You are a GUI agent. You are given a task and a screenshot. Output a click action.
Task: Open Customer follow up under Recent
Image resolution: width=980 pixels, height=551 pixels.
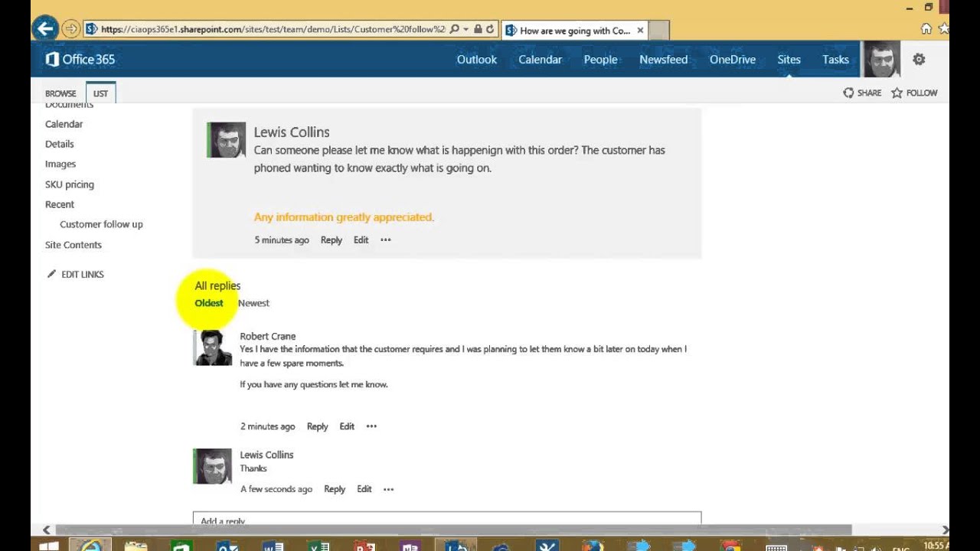tap(101, 224)
